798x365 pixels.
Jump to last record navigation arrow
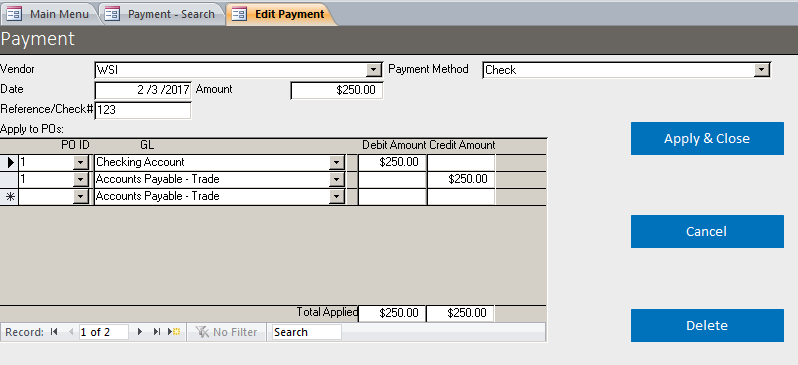point(157,332)
